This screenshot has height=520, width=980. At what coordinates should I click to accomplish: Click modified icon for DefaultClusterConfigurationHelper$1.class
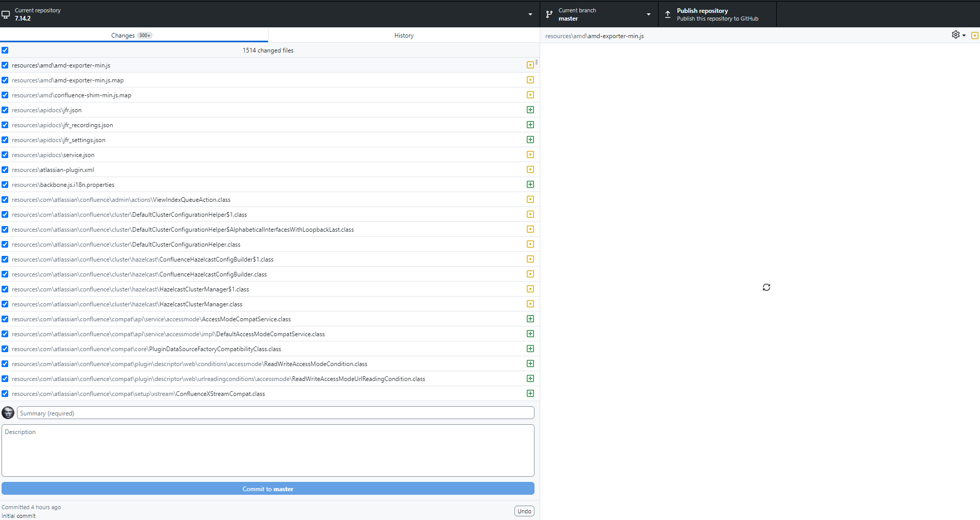530,214
